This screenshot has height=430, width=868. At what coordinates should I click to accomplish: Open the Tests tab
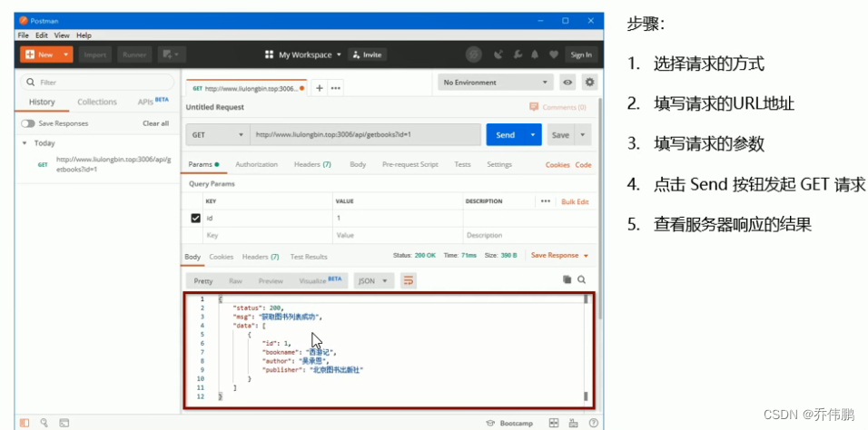pos(462,164)
